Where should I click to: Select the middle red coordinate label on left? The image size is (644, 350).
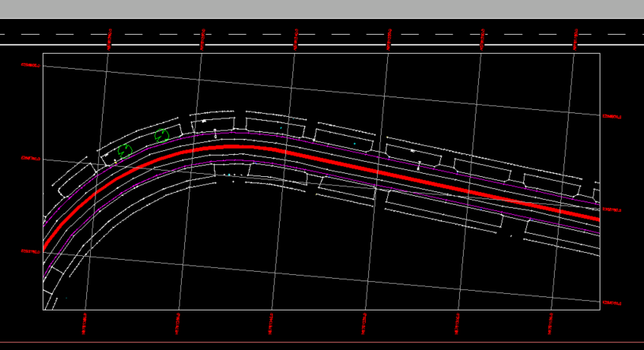tap(30, 158)
